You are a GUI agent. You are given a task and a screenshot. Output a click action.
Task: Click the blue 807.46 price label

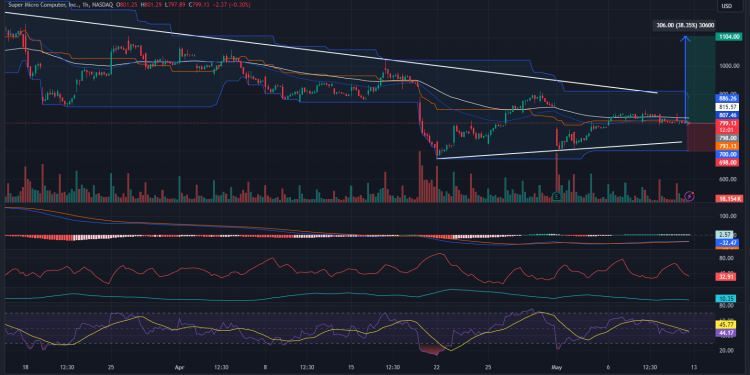click(x=727, y=115)
